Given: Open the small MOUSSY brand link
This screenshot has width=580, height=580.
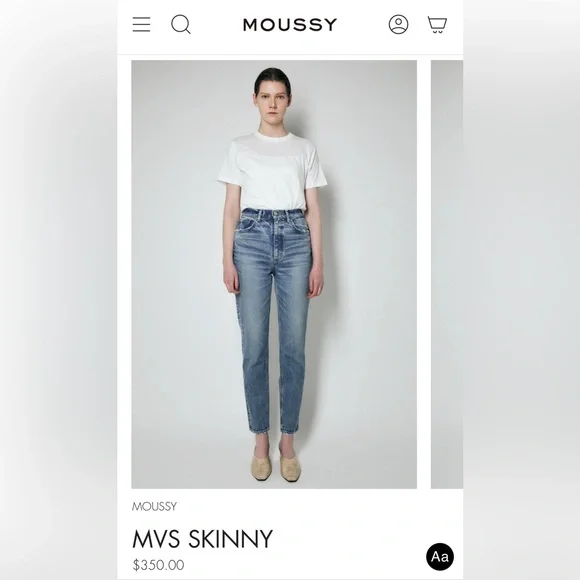Looking at the screenshot, I should (x=154, y=506).
